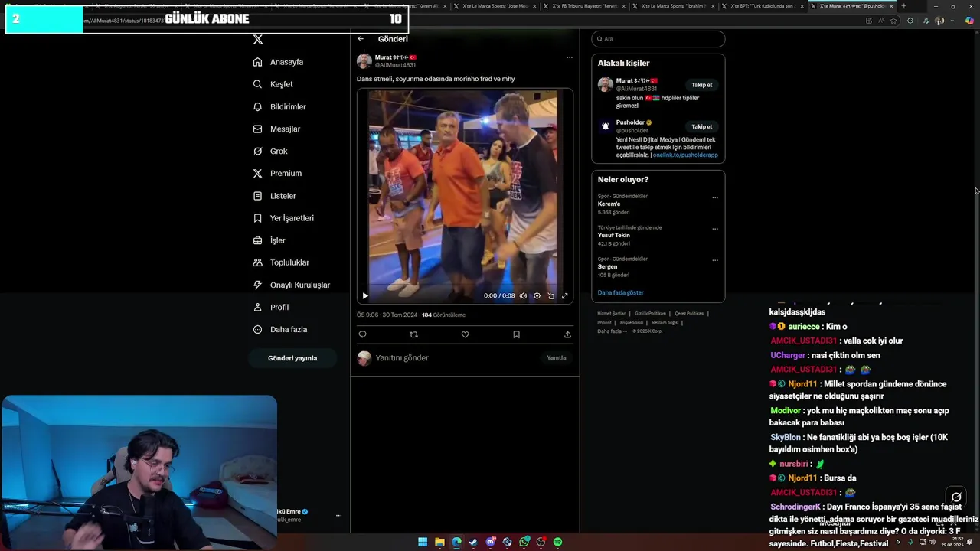Mute the video using the speaker icon
980x551 pixels.
click(523, 295)
